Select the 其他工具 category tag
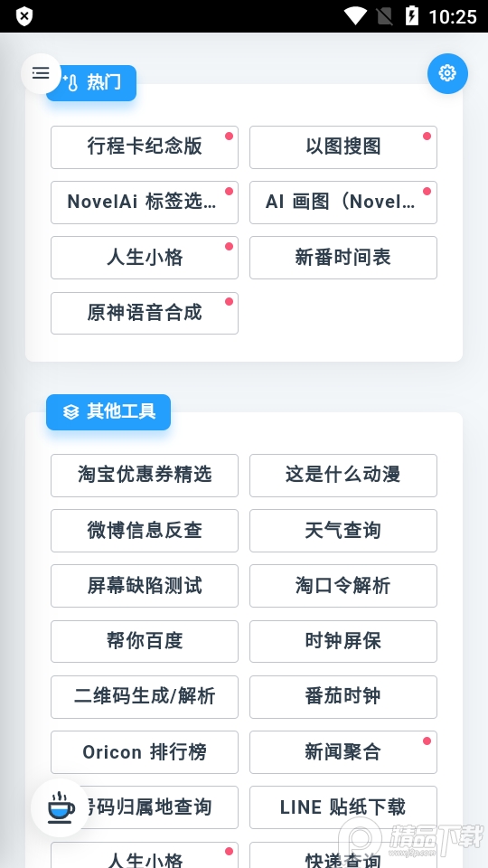This screenshot has width=488, height=868. point(108,412)
